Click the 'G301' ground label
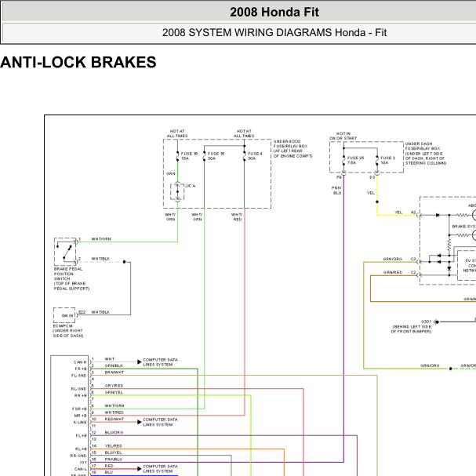The image size is (476, 476). coord(426,322)
